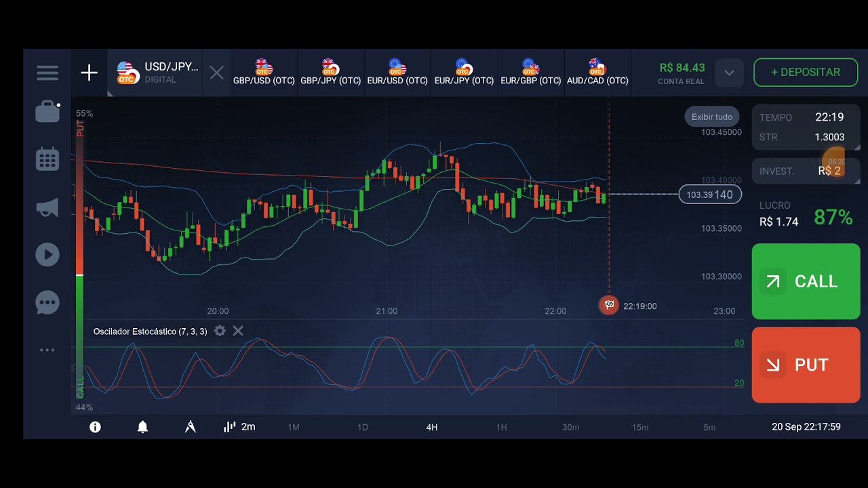The width and height of the screenshot is (868, 488).
Task: Open the asset info icon in bottom bar
Action: click(95, 426)
